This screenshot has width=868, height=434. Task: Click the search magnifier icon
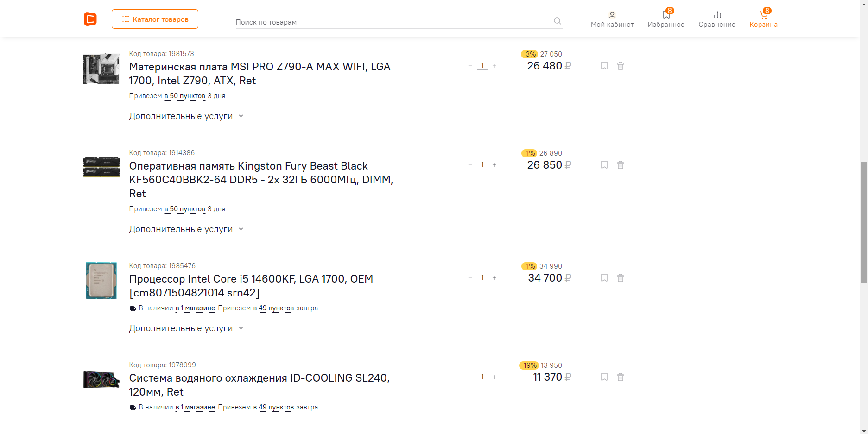coord(558,21)
